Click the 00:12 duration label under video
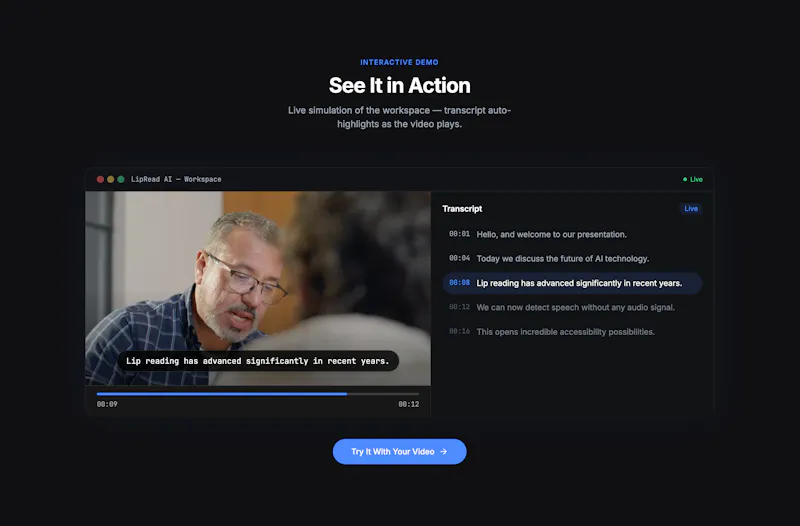 pyautogui.click(x=409, y=404)
